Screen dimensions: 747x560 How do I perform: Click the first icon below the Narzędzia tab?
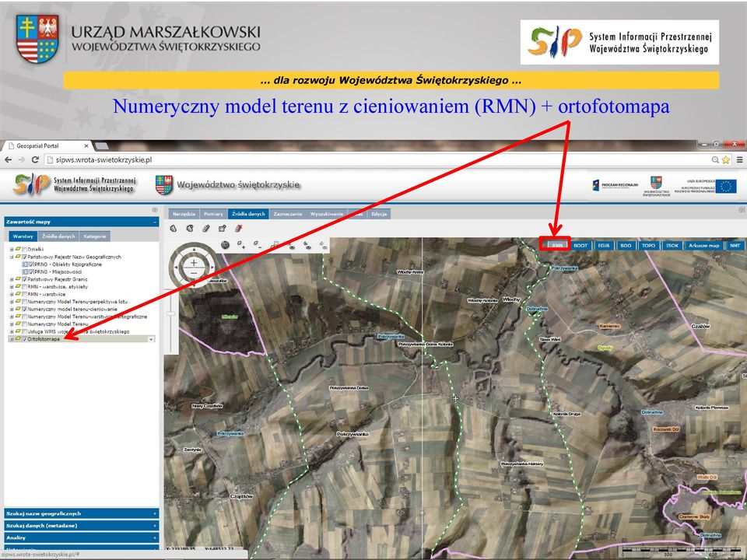[x=174, y=229]
